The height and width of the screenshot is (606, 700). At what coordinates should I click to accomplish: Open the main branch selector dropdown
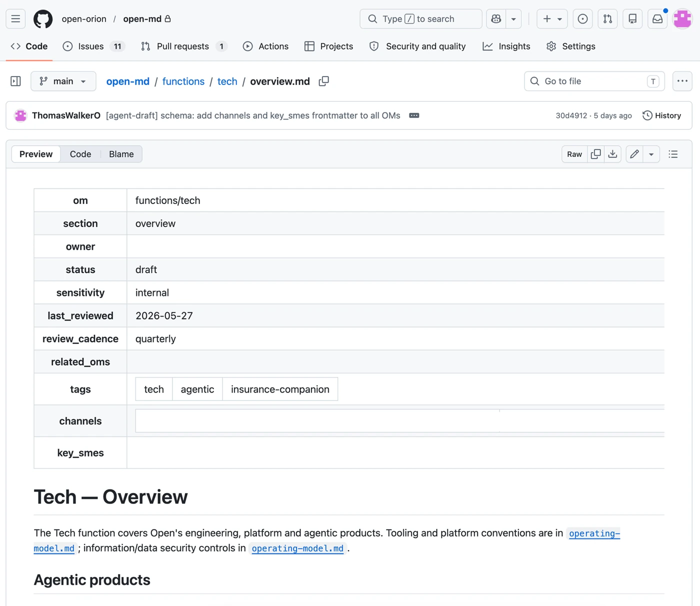pos(63,81)
